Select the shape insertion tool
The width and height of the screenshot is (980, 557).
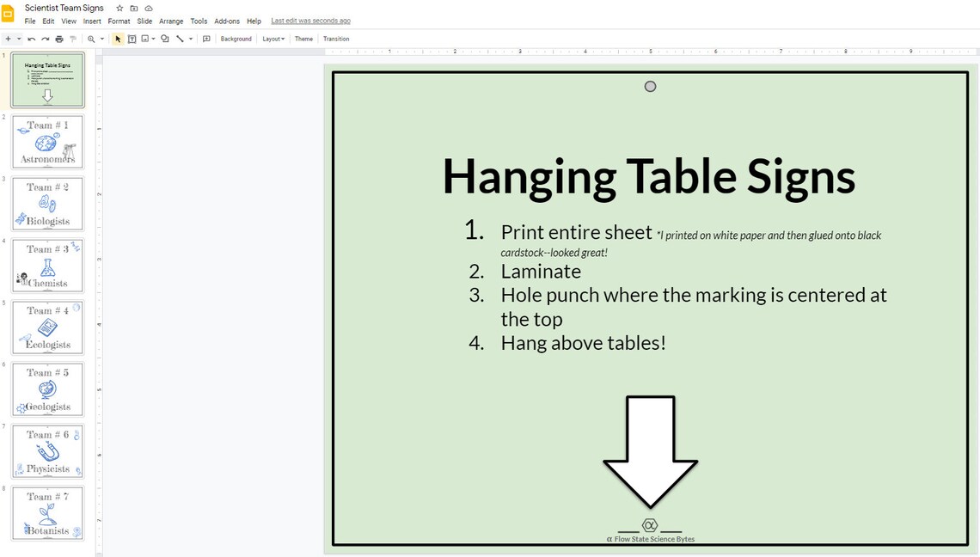(164, 39)
